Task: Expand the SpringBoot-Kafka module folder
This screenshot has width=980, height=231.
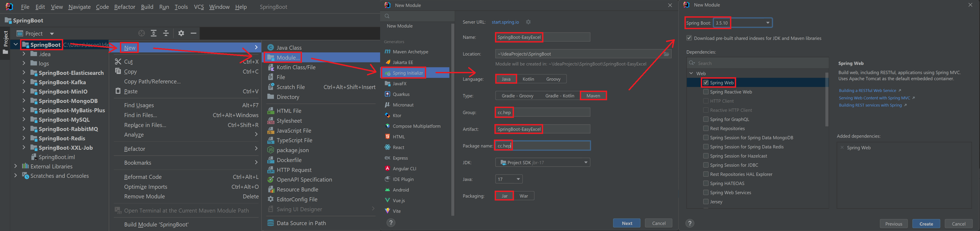Action: pyautogui.click(x=24, y=82)
